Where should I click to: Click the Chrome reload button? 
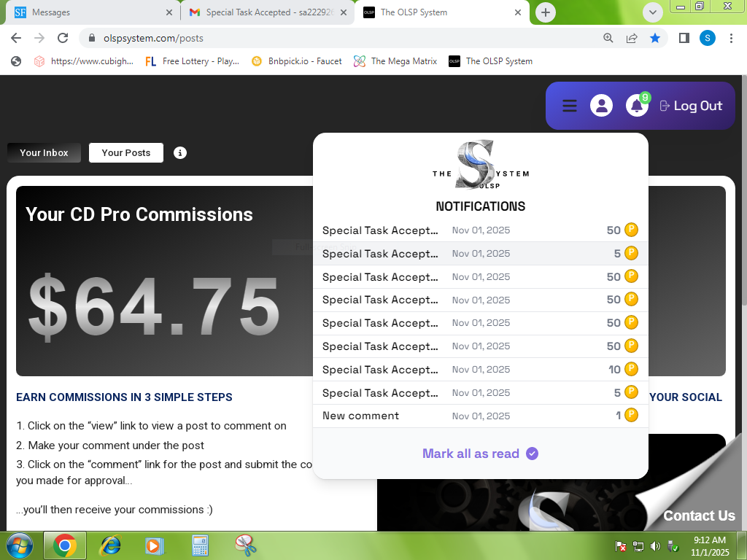pos(63,38)
